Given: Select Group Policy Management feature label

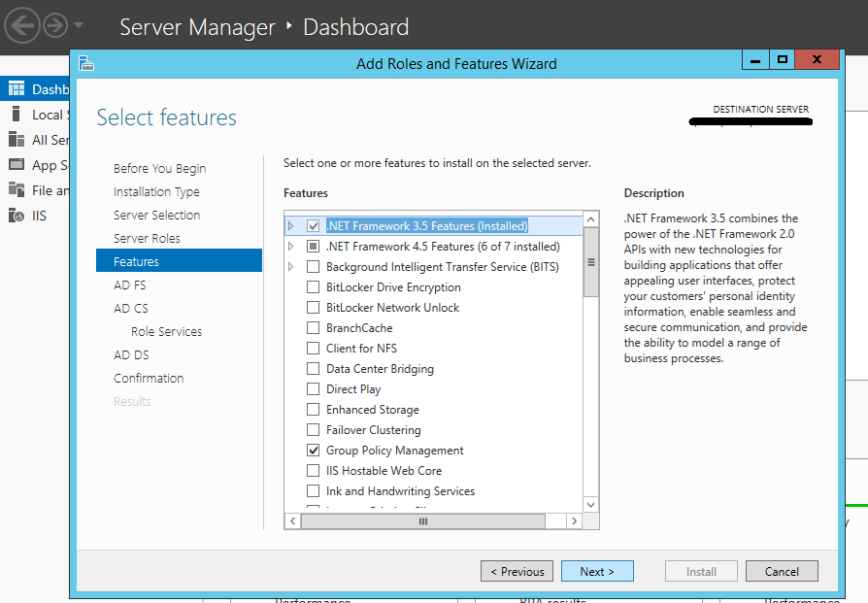Looking at the screenshot, I should pos(395,451).
